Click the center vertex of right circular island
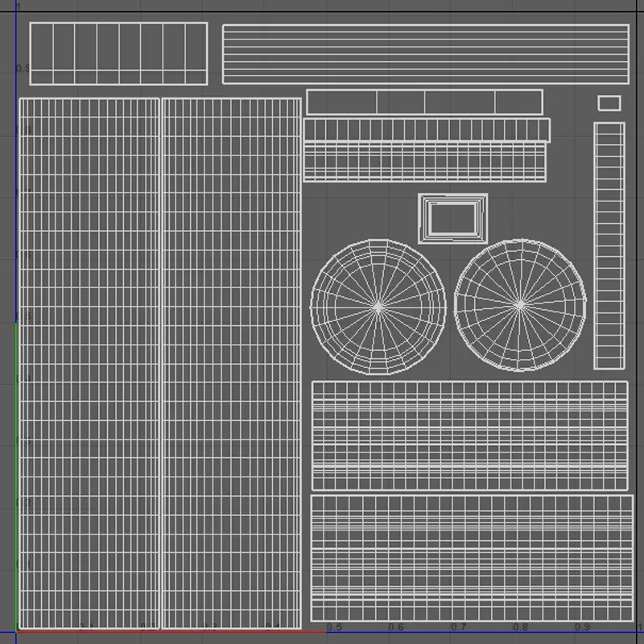644x644 pixels. pos(520,305)
